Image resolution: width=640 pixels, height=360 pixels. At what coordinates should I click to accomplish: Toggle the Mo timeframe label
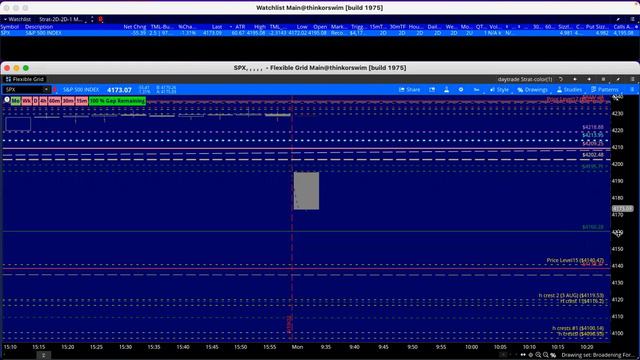coord(16,101)
